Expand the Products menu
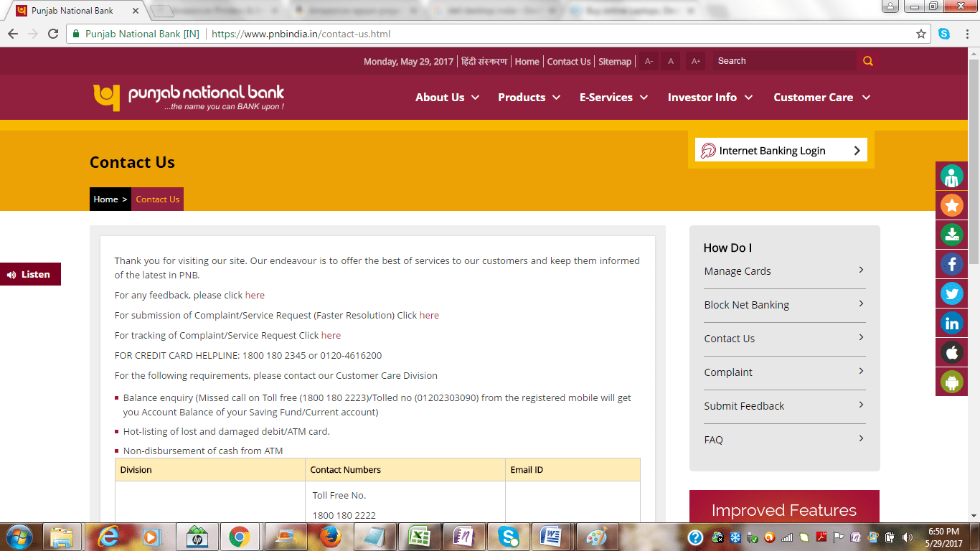Viewport: 980px width, 551px height. coord(529,98)
